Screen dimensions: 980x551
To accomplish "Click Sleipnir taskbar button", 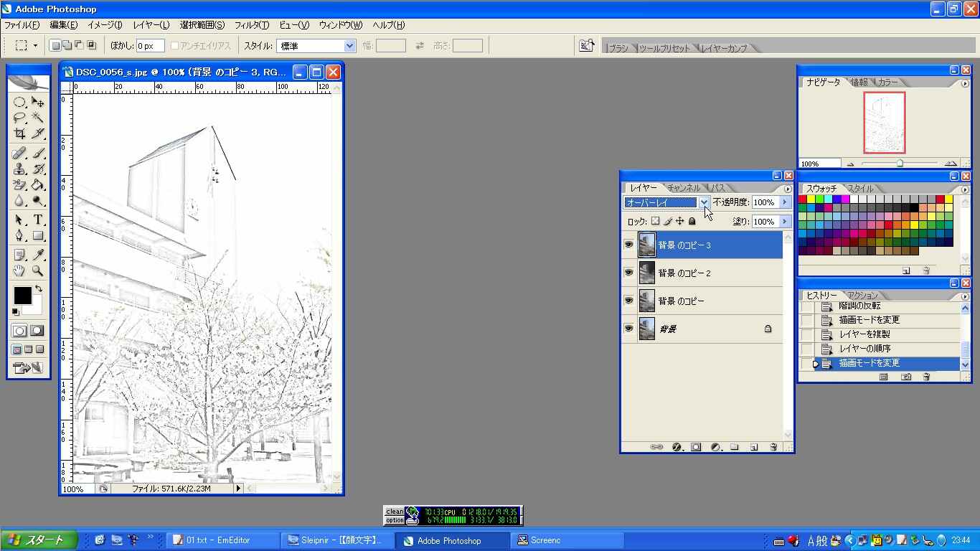I will coord(336,540).
